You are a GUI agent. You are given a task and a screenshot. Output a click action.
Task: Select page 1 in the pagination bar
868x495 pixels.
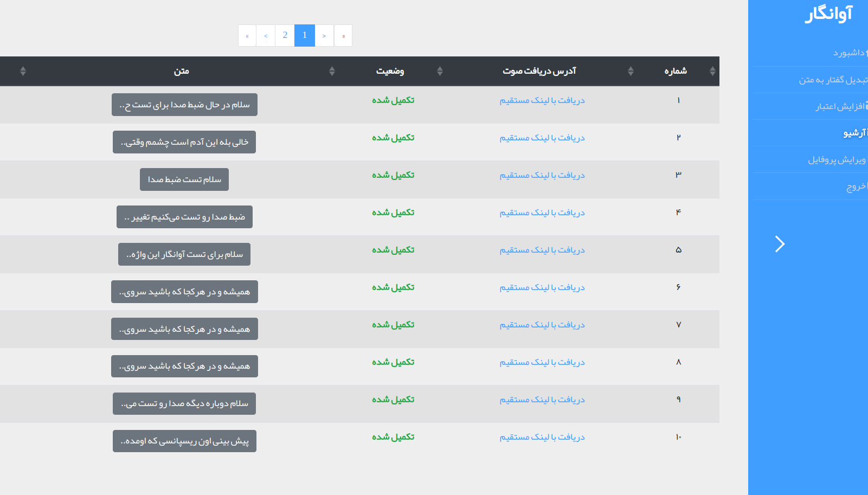point(305,36)
